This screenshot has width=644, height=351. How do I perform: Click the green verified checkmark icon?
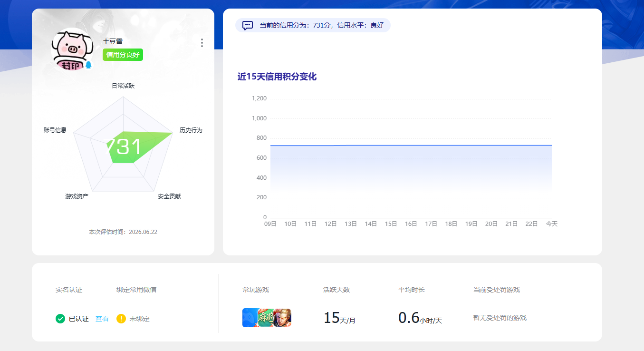tap(60, 319)
